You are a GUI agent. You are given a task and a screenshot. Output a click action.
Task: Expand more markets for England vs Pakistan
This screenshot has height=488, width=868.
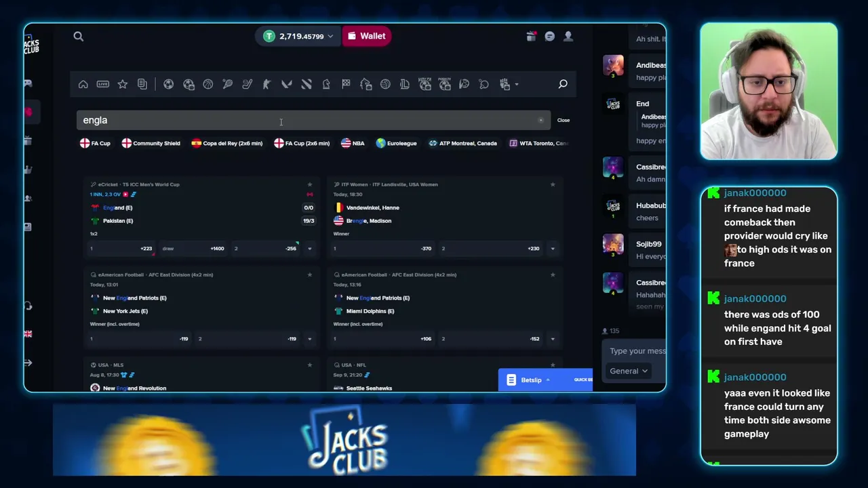click(310, 249)
